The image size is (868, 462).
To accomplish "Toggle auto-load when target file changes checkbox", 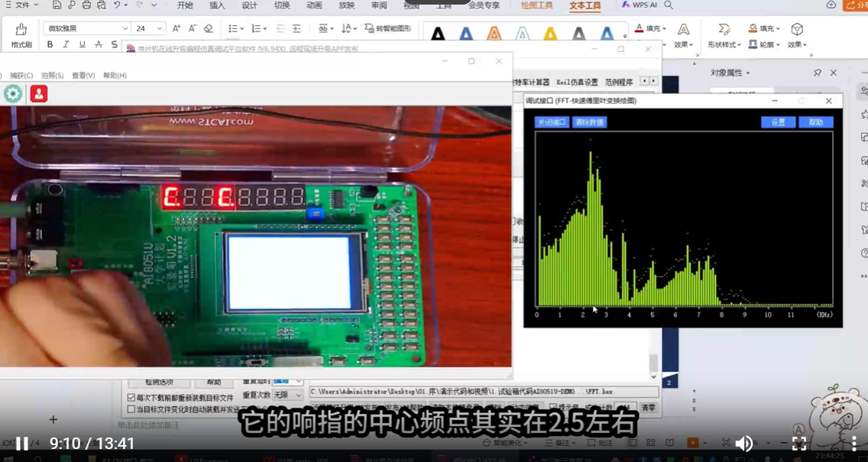I will pos(131,409).
